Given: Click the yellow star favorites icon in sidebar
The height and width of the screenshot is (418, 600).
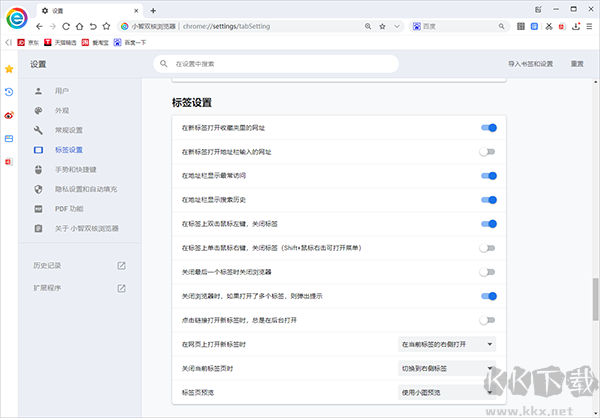Looking at the screenshot, I should 9,69.
